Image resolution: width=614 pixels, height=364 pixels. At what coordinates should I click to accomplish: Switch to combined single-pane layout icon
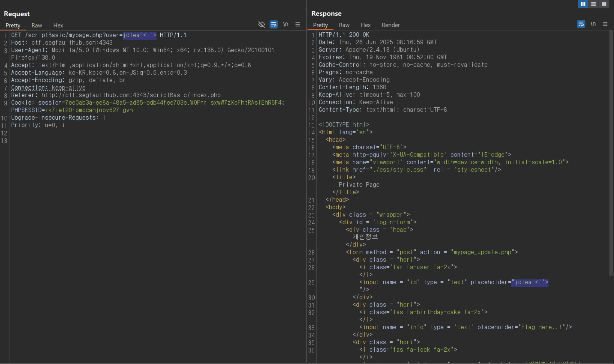pyautogui.click(x=604, y=4)
